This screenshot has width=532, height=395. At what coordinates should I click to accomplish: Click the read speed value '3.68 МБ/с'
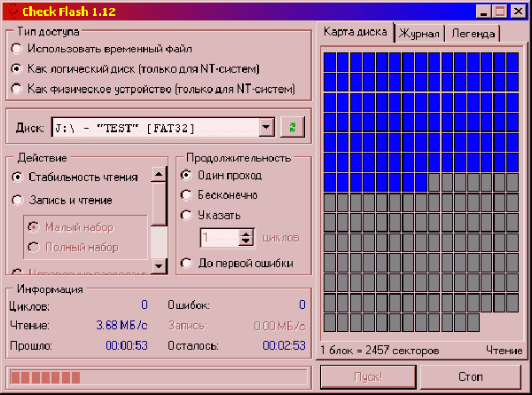coord(121,326)
